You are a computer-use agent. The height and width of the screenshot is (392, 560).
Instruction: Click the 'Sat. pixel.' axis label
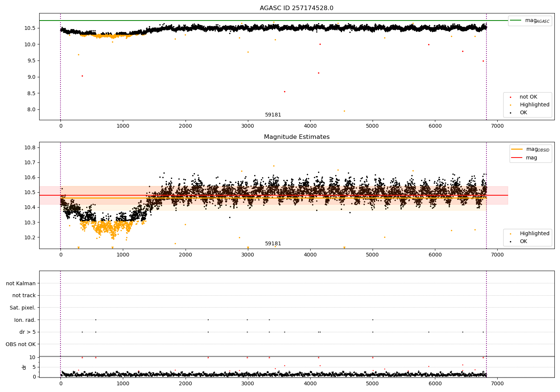pos(22,308)
